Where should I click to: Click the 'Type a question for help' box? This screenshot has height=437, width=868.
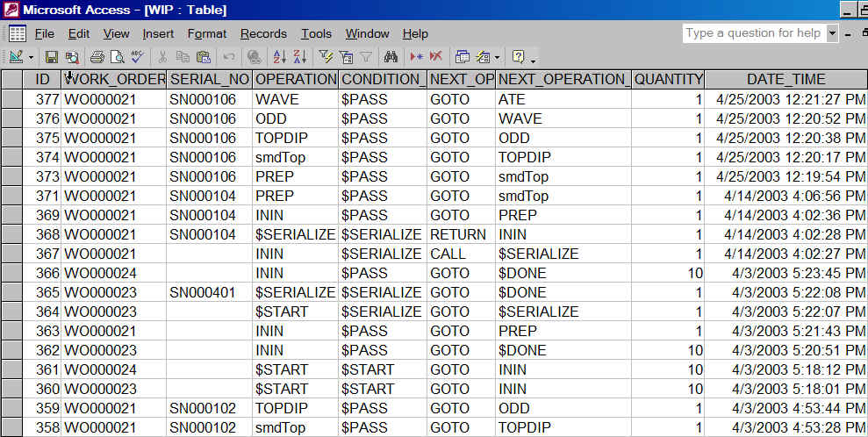[x=754, y=33]
